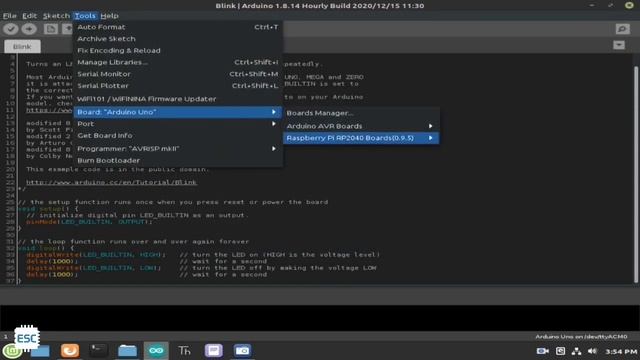
Task: Choose Auto Format from Tools menu
Action: click(178, 27)
